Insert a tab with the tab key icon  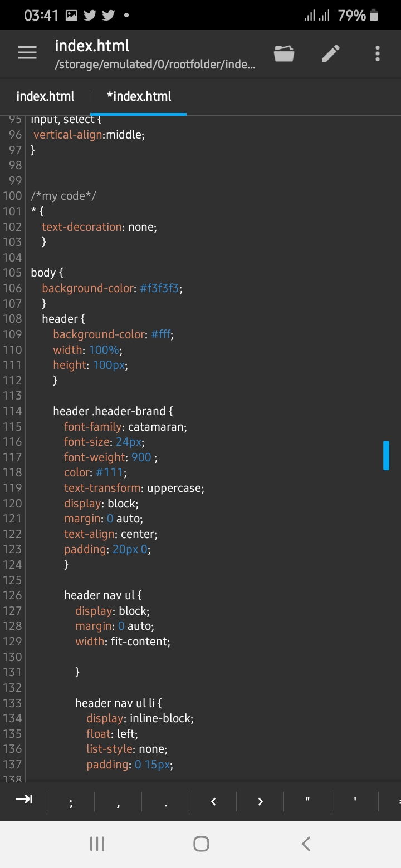pyautogui.click(x=24, y=800)
